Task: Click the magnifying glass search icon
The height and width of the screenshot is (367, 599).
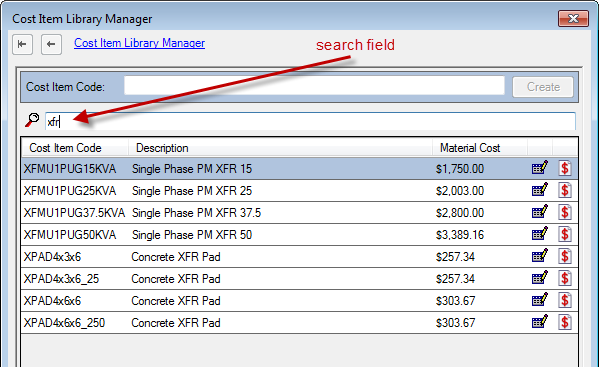Action: point(32,120)
